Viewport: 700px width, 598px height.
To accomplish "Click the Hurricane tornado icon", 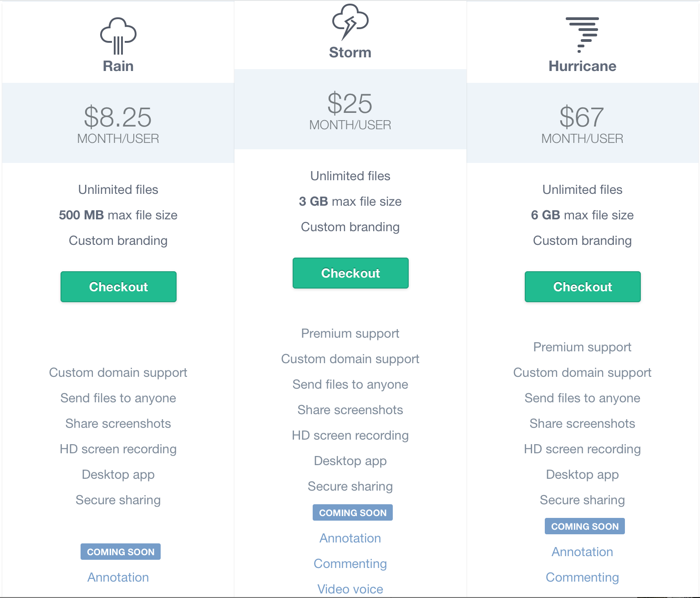I will point(582,35).
